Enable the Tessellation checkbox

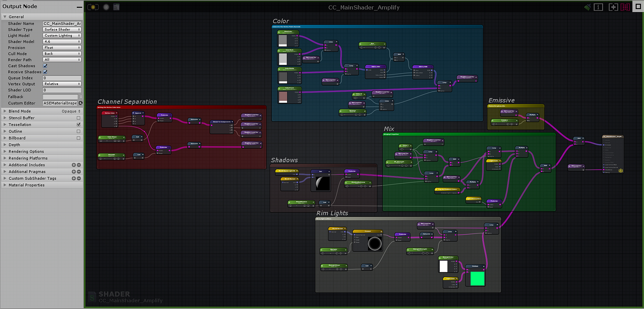[x=78, y=124]
